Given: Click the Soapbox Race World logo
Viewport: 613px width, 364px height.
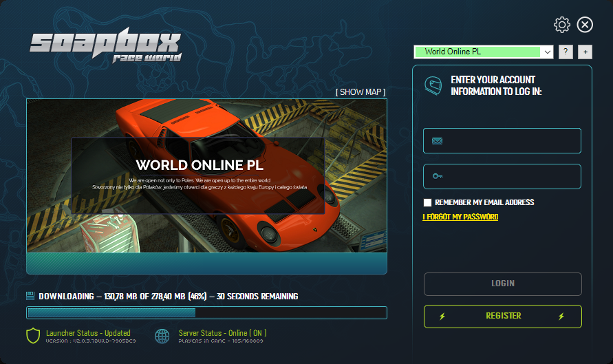Looking at the screenshot, I should point(105,45).
